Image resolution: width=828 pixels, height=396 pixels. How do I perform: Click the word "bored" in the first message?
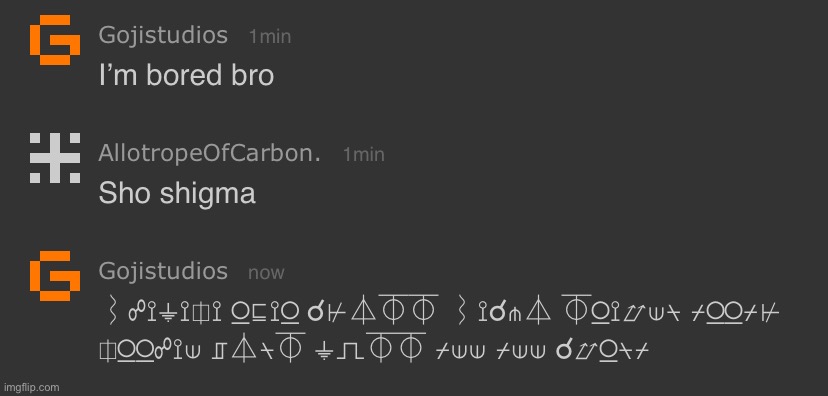184,75
